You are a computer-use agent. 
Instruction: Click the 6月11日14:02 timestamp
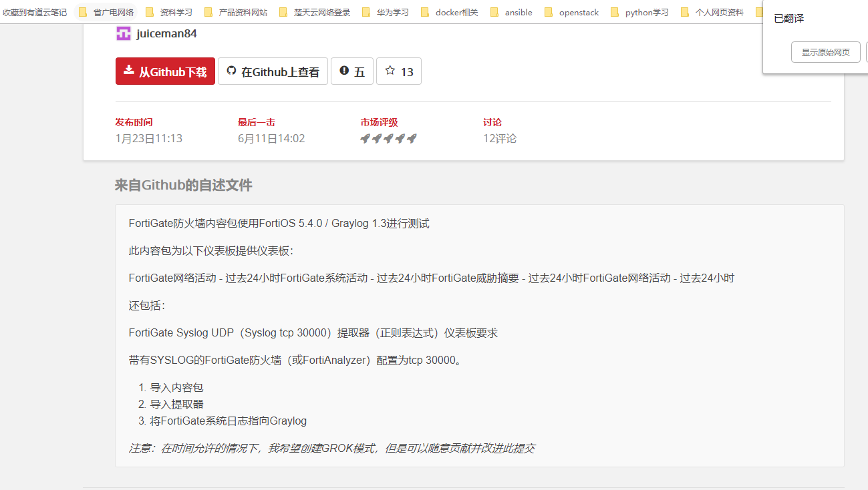pos(271,139)
